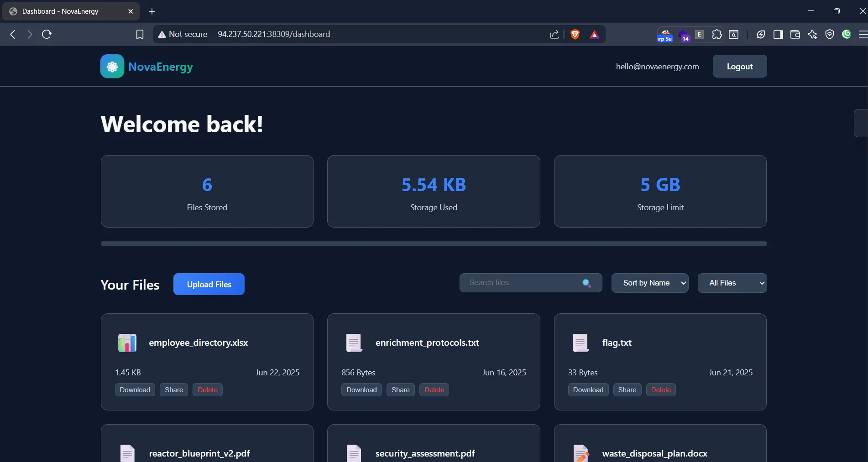
Task: Click the storage usage progress bar
Action: coord(434,244)
